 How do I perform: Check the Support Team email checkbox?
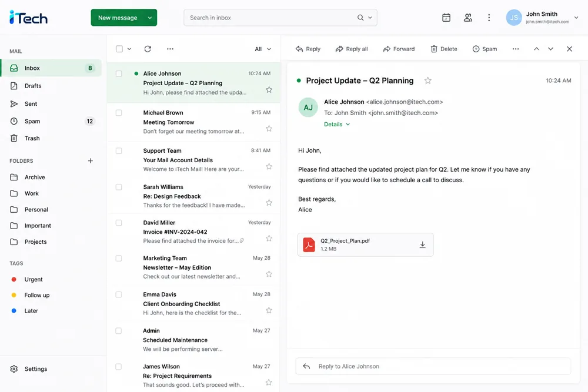pyautogui.click(x=119, y=150)
